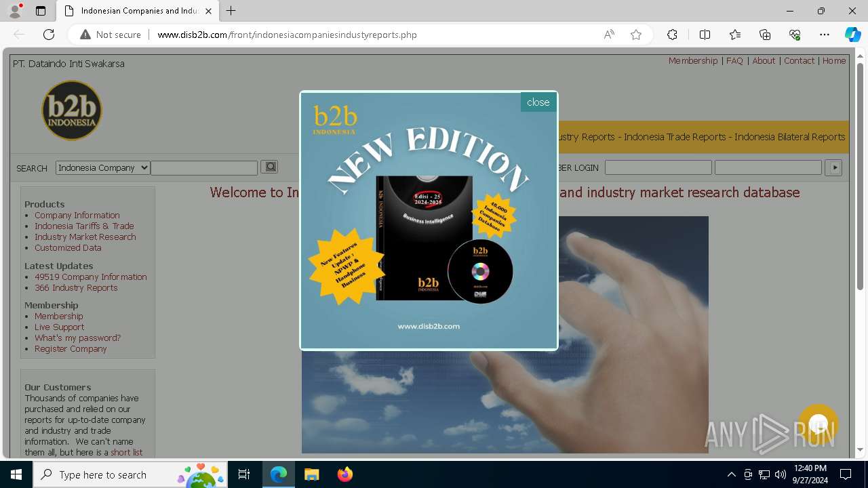Open What's my password link
This screenshot has width=868, height=488.
click(77, 338)
